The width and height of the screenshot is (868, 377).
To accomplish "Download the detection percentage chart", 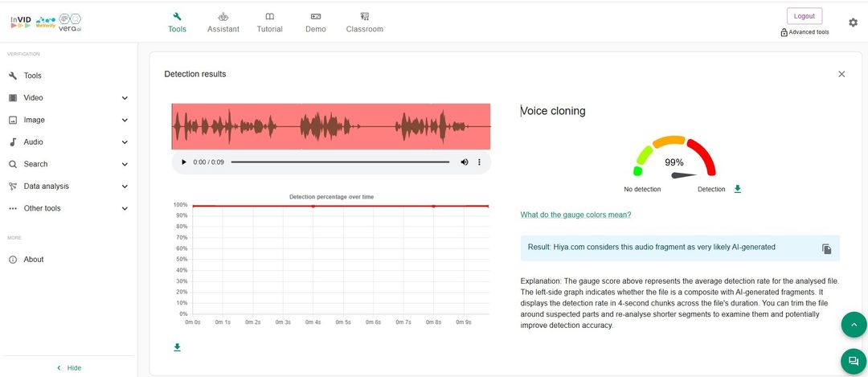I will click(x=178, y=347).
